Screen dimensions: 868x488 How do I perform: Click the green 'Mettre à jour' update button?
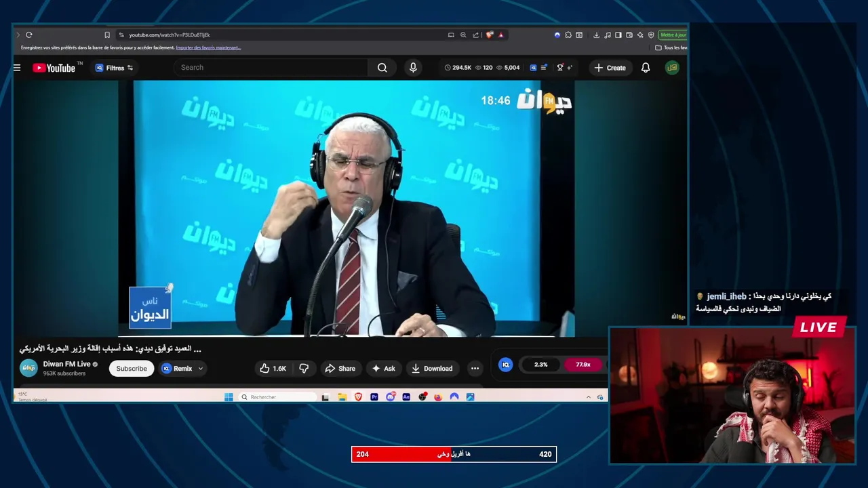pos(673,35)
